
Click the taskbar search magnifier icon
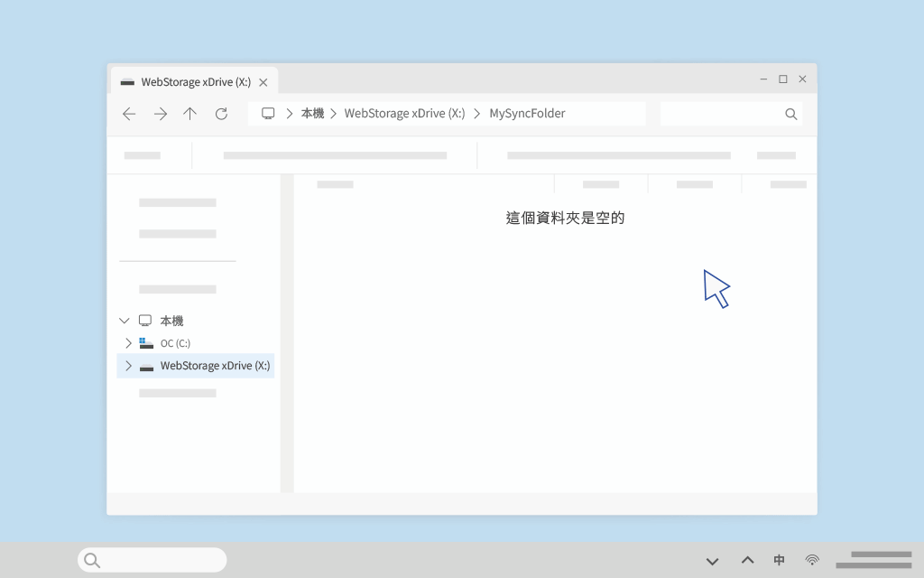click(x=92, y=560)
